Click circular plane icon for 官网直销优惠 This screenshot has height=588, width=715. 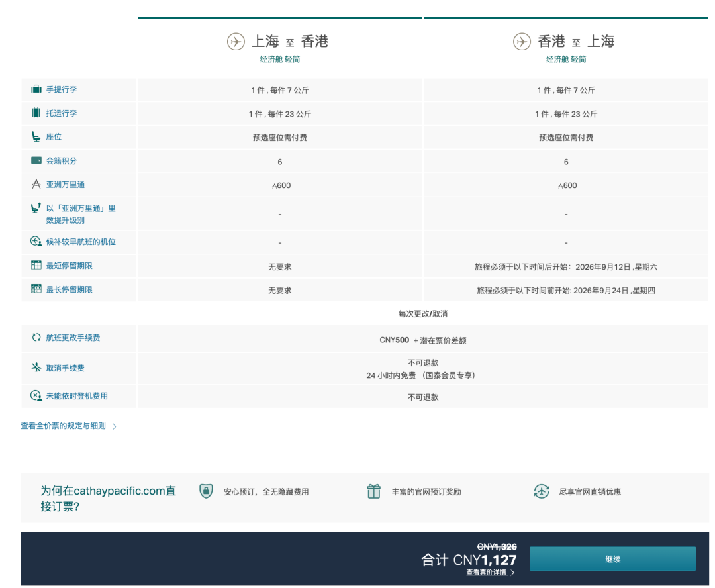tap(542, 491)
